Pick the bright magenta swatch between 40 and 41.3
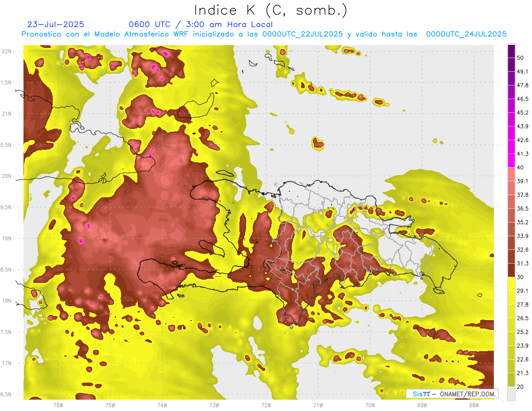 pos(511,160)
